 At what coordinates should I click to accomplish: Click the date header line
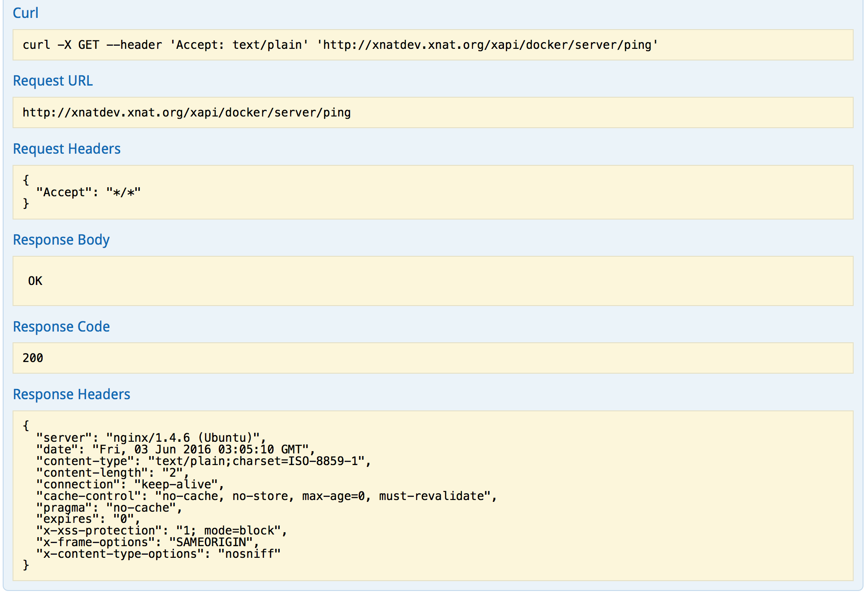point(175,449)
